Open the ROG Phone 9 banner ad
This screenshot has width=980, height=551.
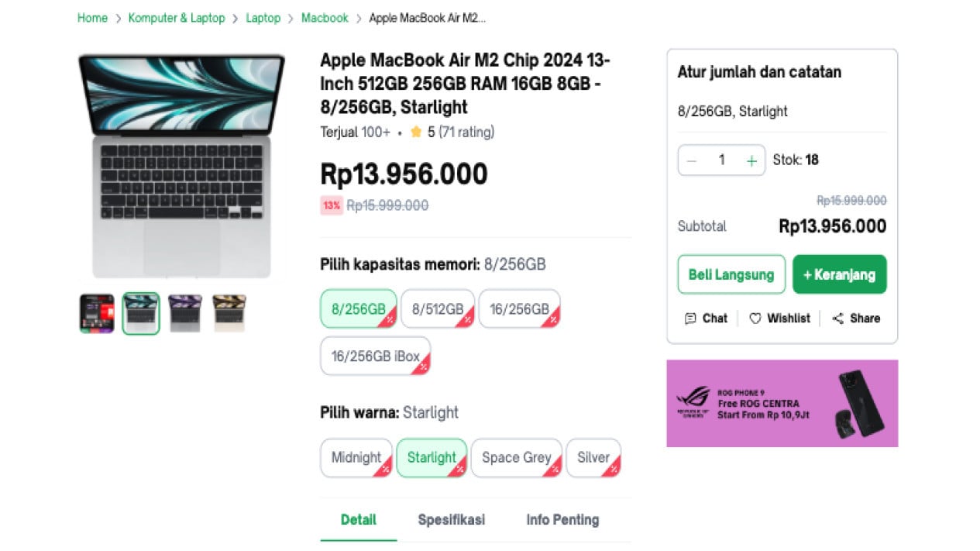point(782,403)
